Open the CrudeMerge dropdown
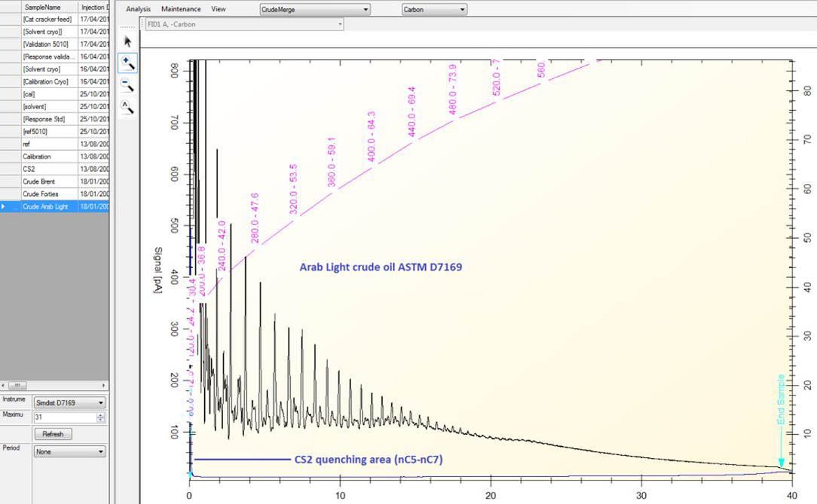This screenshot has width=817, height=504. [315, 9]
